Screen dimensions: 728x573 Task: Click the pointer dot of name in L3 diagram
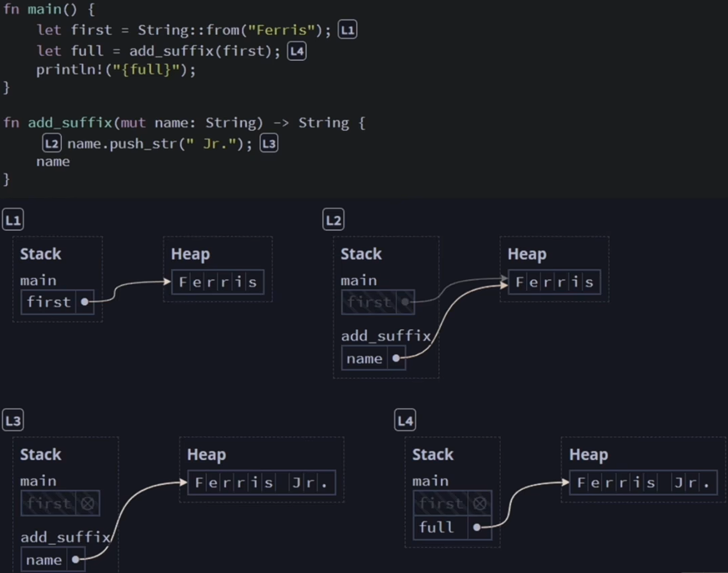[x=75, y=560]
